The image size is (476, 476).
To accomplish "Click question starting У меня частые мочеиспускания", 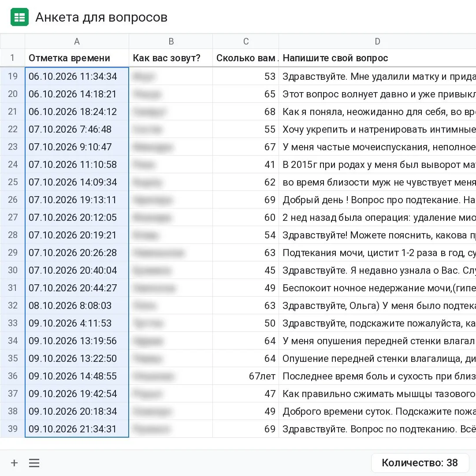I will tap(377, 147).
